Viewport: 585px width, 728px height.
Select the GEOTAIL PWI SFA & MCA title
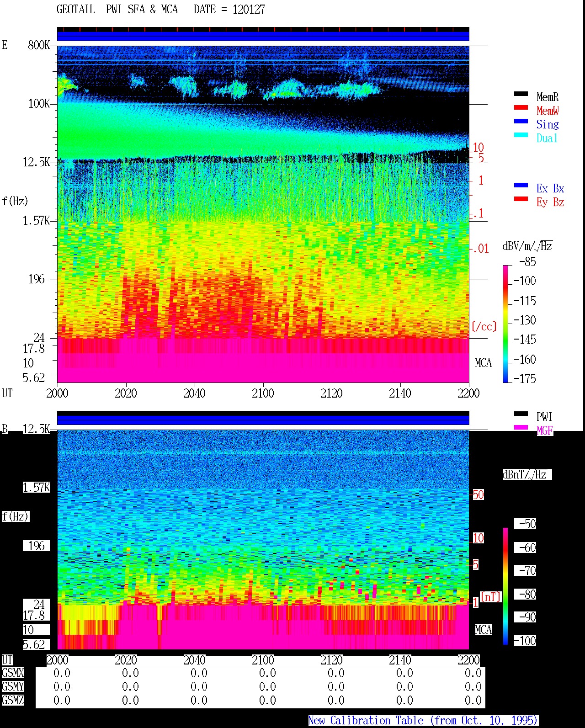tap(117, 9)
